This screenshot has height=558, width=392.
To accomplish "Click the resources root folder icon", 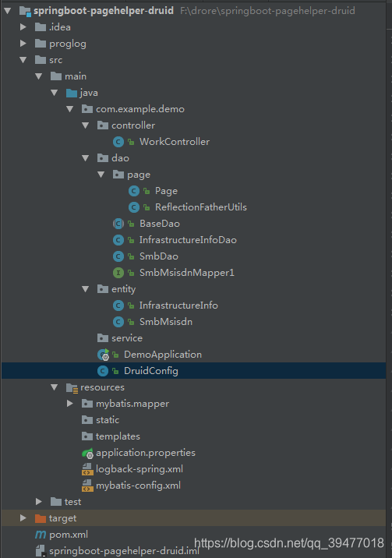I will click(x=72, y=388).
